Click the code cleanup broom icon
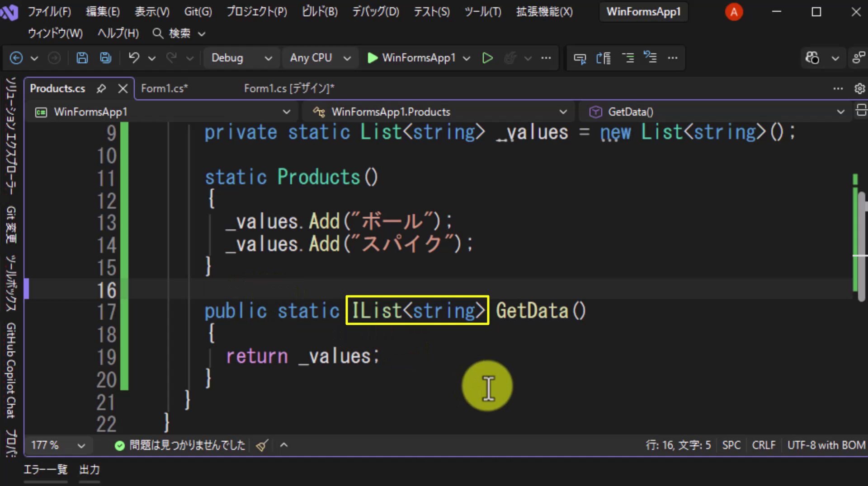 [x=262, y=445]
